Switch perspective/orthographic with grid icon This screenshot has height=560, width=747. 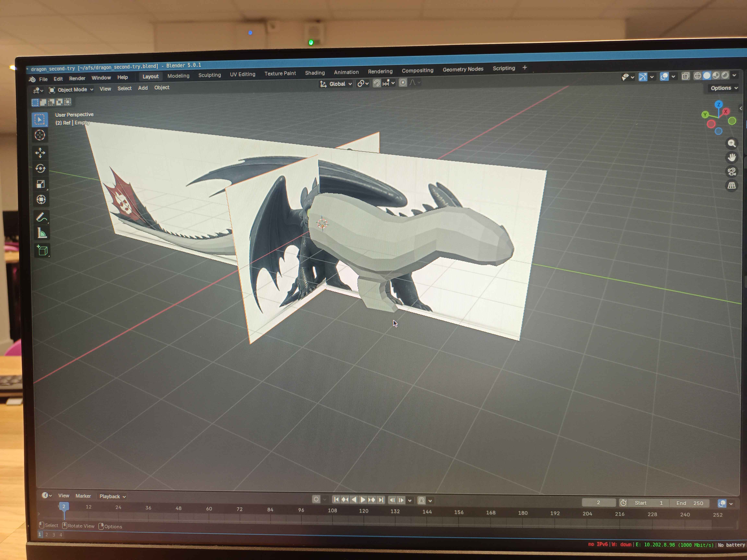tap(731, 185)
